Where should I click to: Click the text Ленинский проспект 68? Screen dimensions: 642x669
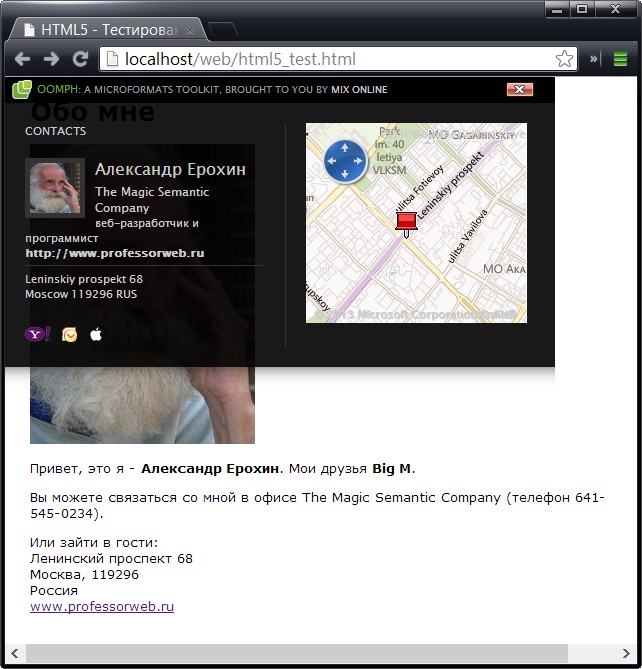tap(111, 558)
